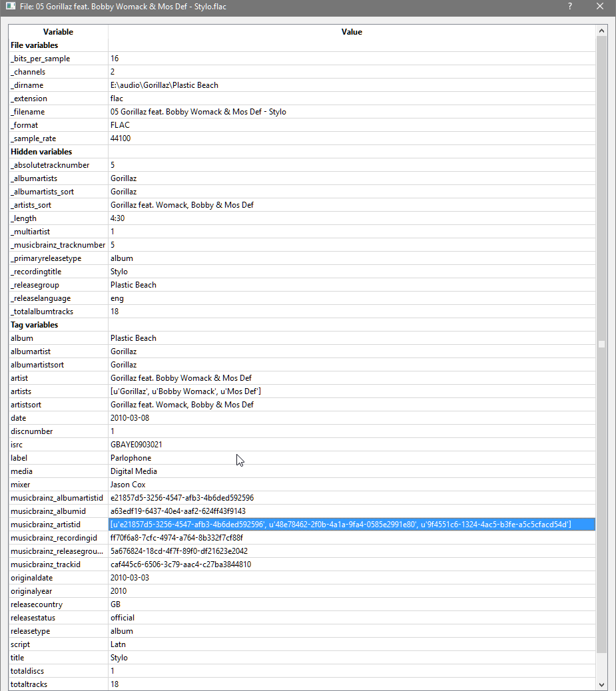Click the 2010-03-03 originaldate value
616x691 pixels.
pos(130,578)
